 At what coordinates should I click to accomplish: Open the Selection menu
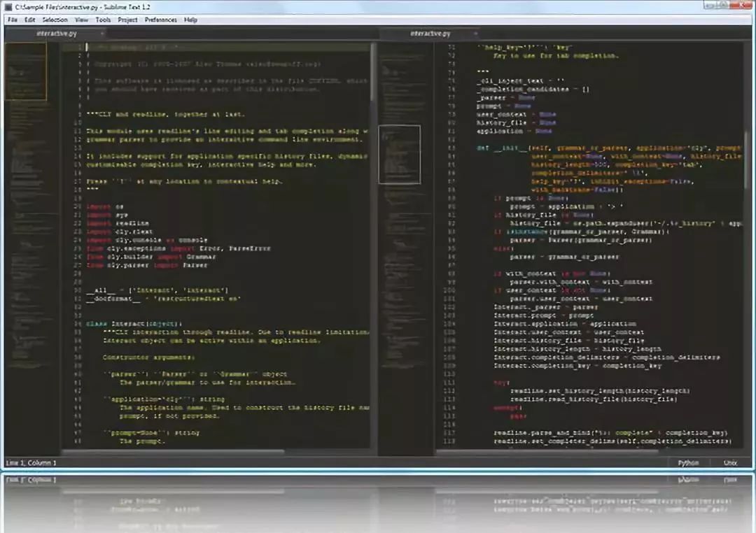[x=55, y=20]
